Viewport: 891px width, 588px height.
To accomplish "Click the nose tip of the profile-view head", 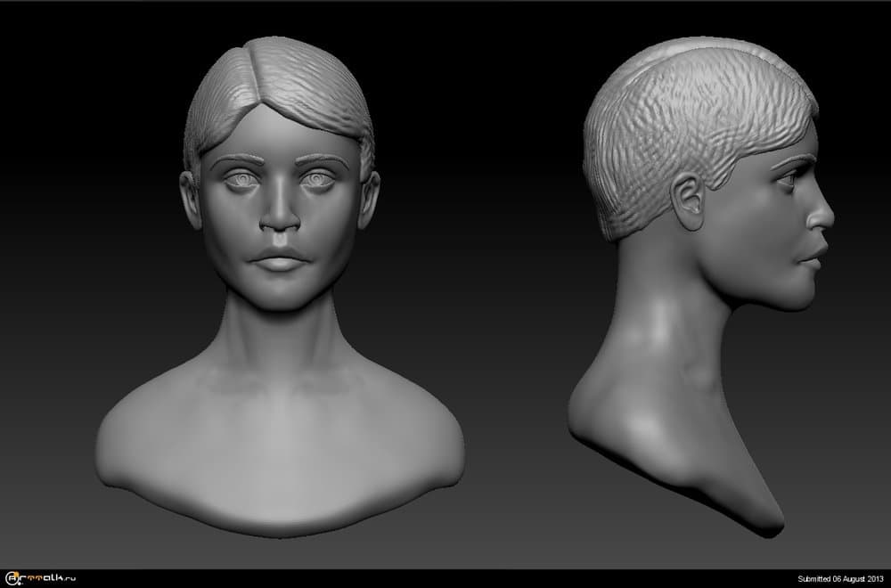I will [829, 216].
